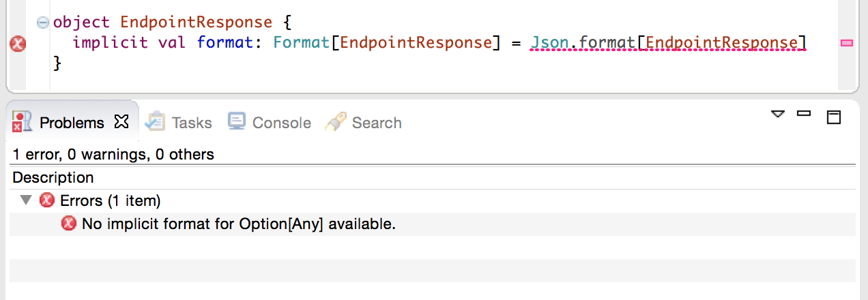Collapse the EndpointResponse object fold toggle
The height and width of the screenshot is (300, 868).
pos(42,22)
